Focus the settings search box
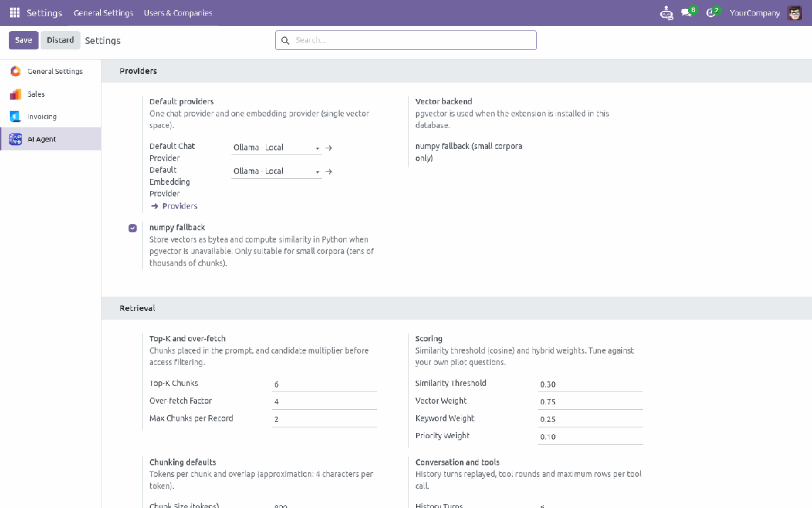The image size is (812, 508). (406, 41)
